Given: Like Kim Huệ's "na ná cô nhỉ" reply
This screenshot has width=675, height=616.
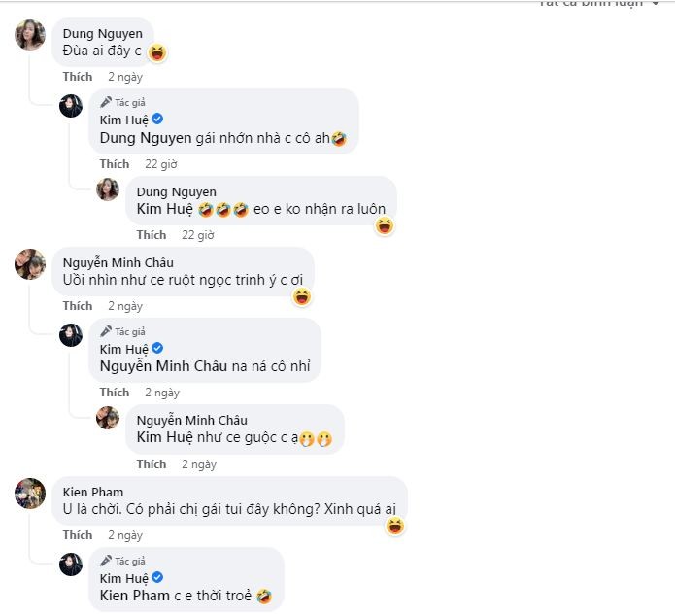Looking at the screenshot, I should click(x=115, y=393).
